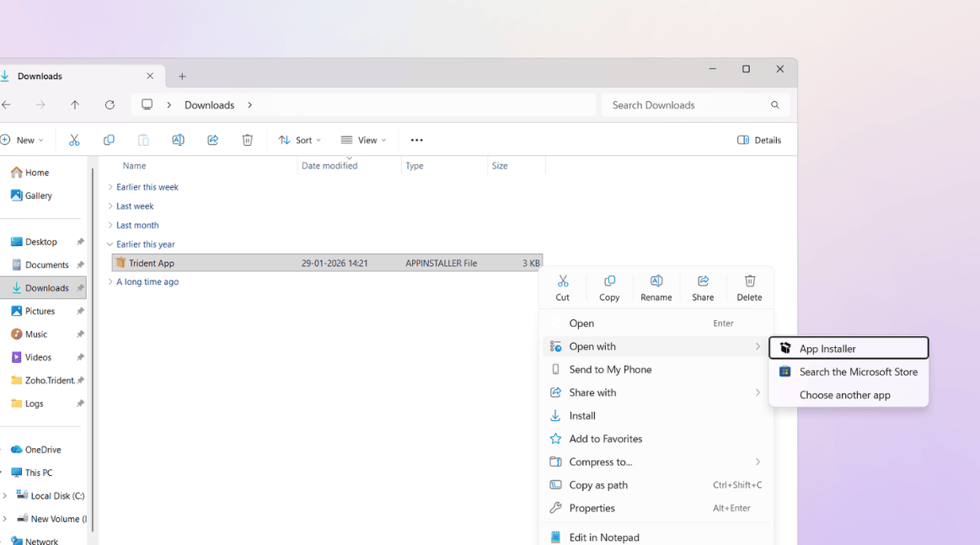The height and width of the screenshot is (545, 980).
Task: Expand Local Disk (C:) in the sidebar
Action: click(x=5, y=495)
